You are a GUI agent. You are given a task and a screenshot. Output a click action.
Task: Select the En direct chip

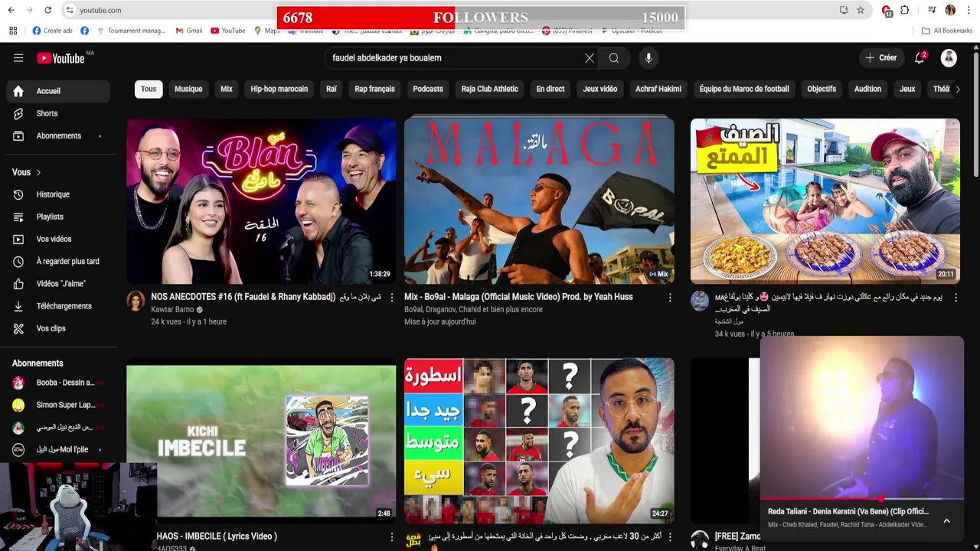coord(550,89)
